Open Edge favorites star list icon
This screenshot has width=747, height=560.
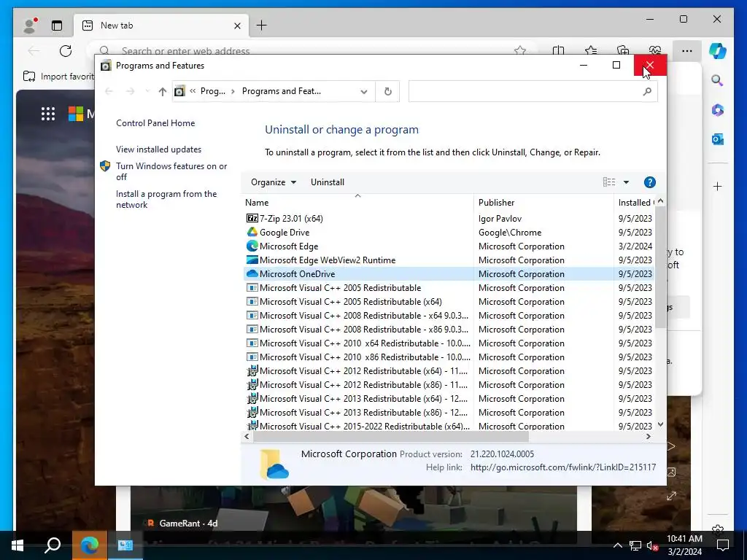(591, 50)
